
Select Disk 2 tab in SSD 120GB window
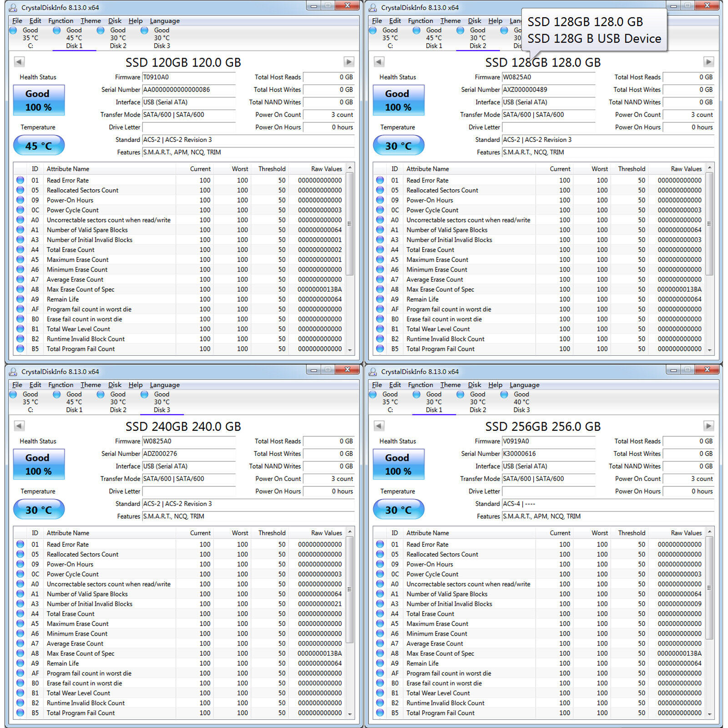pos(118,38)
